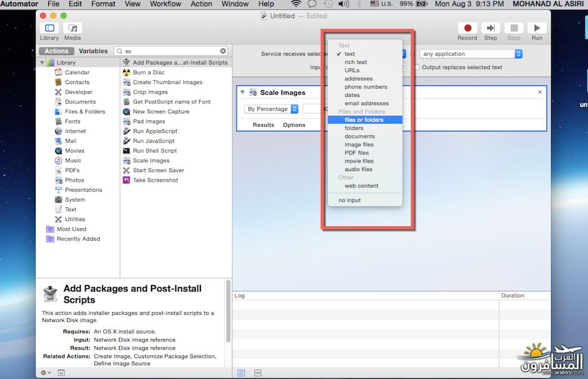Select Calendar category icon in Library
The width and height of the screenshot is (588, 379).
pyautogui.click(x=58, y=72)
